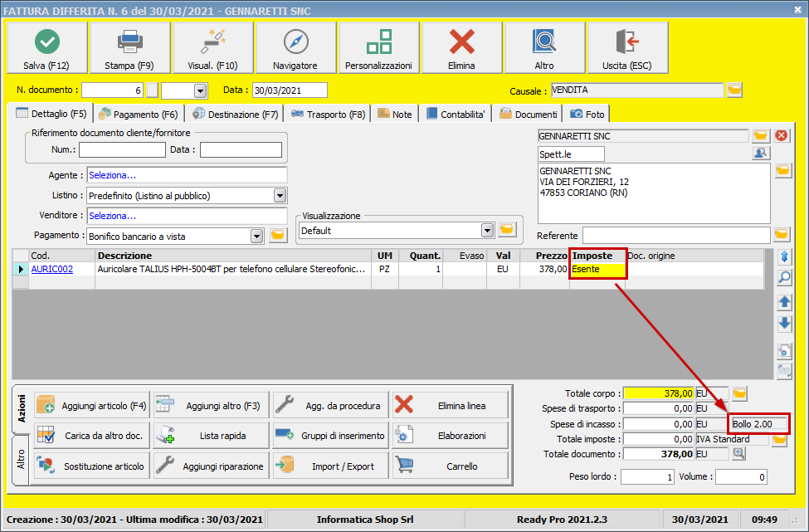Save the invoice with Salva (F12)
Viewport: 809px width, 532px height.
pos(46,47)
